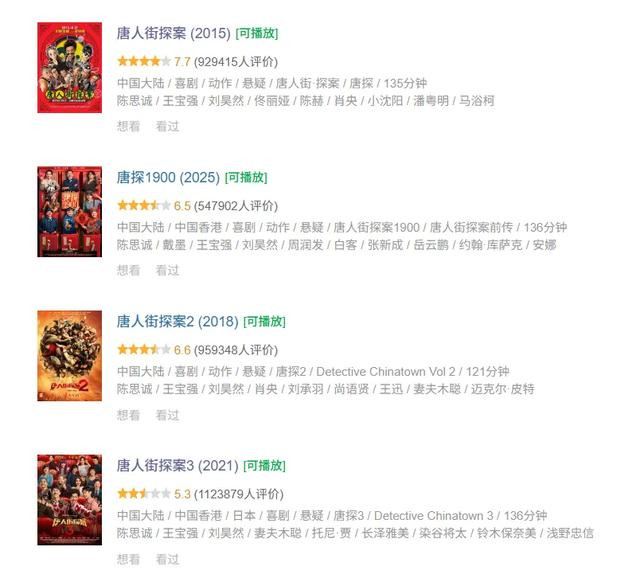Mark 唐人街探案 (2015) as 看过
The width and height of the screenshot is (640, 582).
[x=167, y=127]
